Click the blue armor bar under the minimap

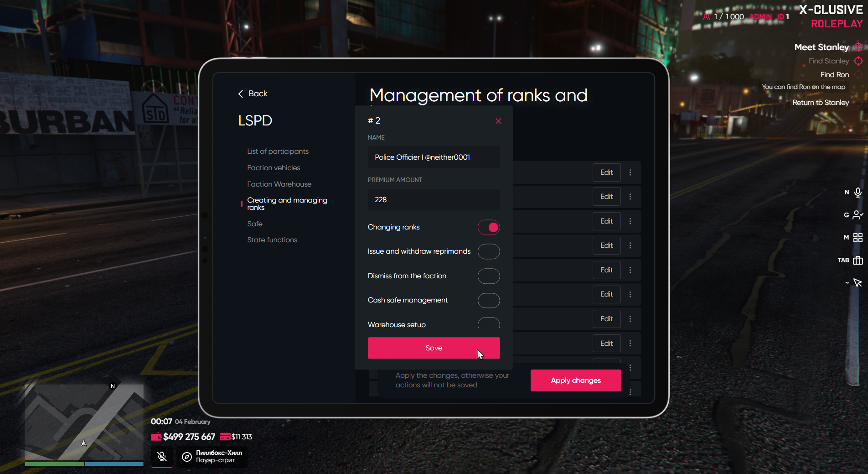point(114,464)
